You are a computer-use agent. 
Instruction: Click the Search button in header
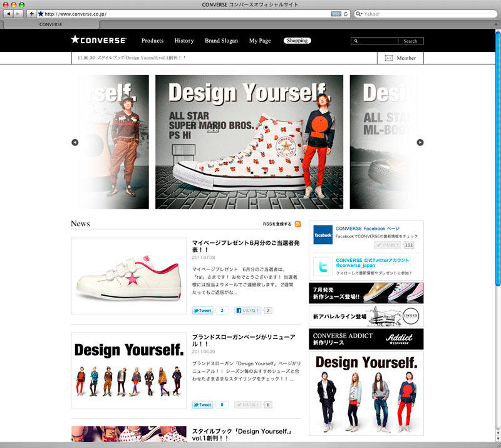[410, 41]
